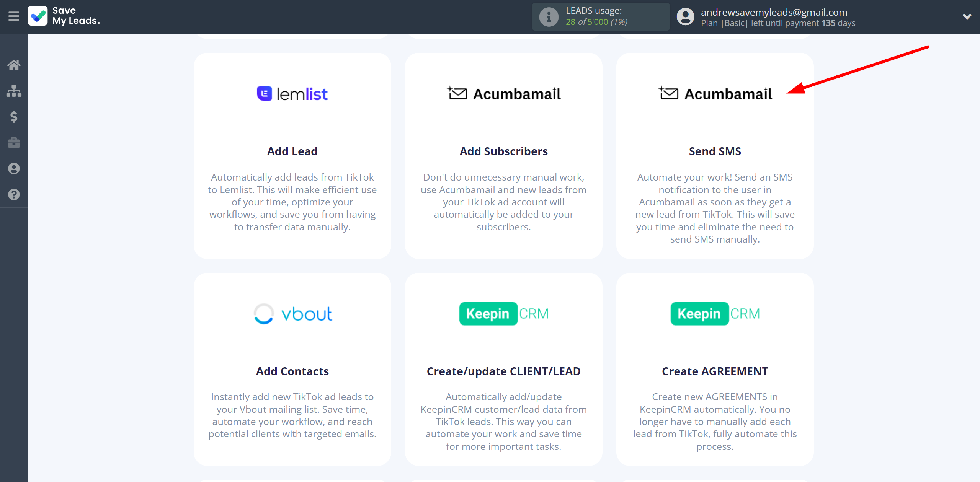Screen dimensions: 980x482
Task: Select the Create AGREEMENT heading
Action: pos(715,371)
